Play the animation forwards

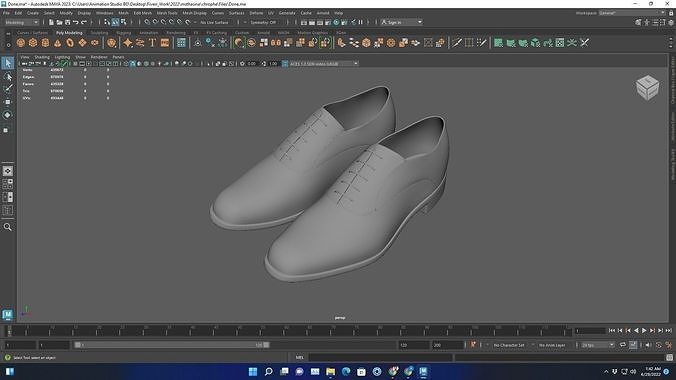[644, 330]
